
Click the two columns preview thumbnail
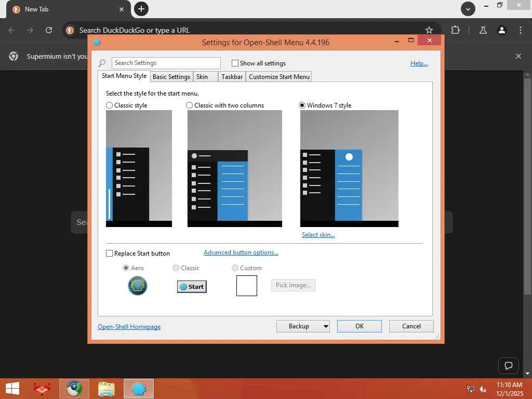tap(235, 169)
